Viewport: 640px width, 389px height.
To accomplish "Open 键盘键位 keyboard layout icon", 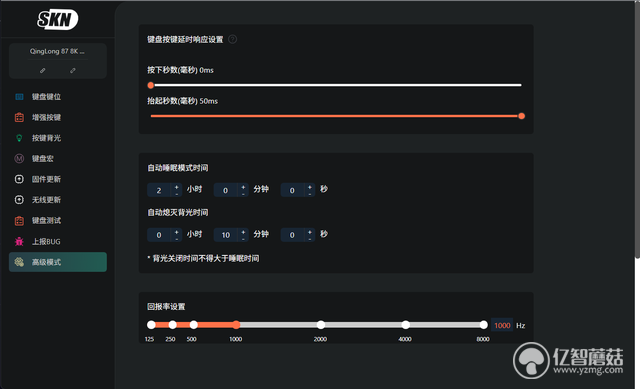I will click(19, 97).
